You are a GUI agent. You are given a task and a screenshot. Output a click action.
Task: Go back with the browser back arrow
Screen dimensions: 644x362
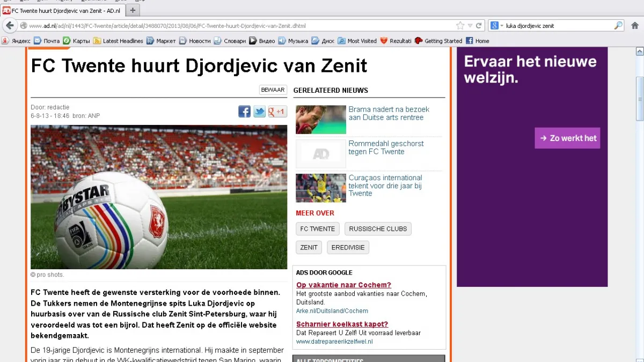(x=10, y=25)
